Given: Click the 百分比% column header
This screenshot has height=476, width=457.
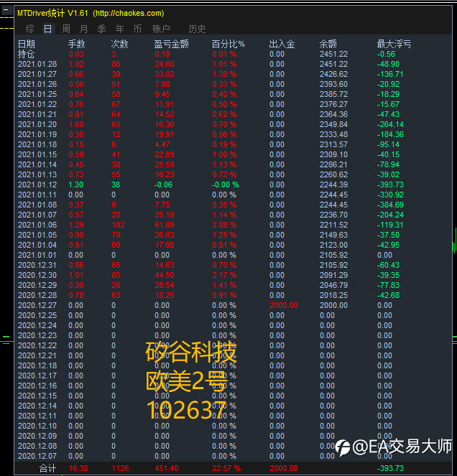Looking at the screenshot, I should pos(228,44).
